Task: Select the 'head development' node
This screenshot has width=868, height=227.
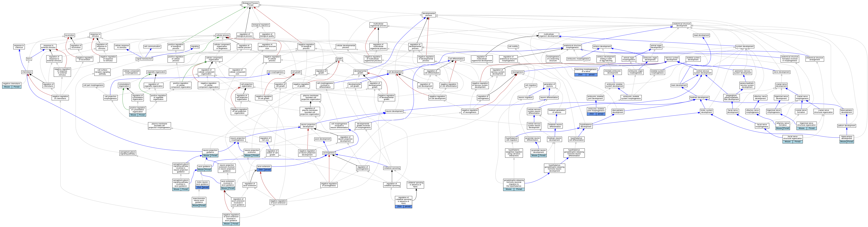Action: pos(702,35)
